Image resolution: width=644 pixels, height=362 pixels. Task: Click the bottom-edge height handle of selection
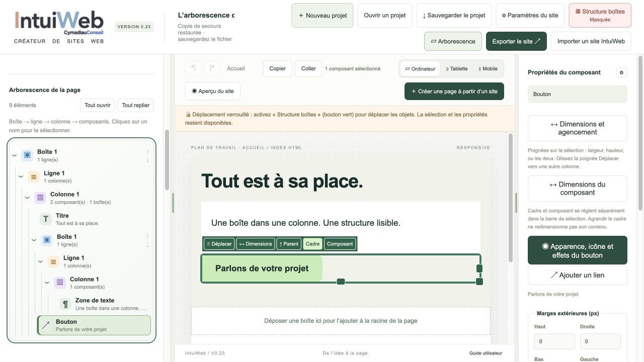point(341,282)
